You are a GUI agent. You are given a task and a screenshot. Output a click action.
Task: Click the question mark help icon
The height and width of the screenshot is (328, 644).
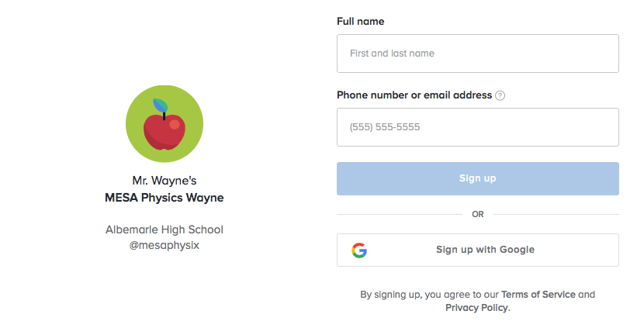(500, 95)
